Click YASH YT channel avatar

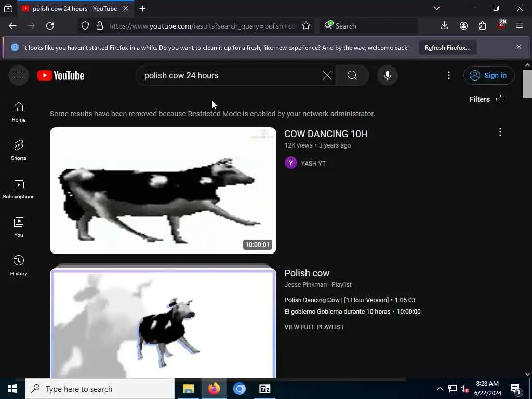tap(291, 163)
